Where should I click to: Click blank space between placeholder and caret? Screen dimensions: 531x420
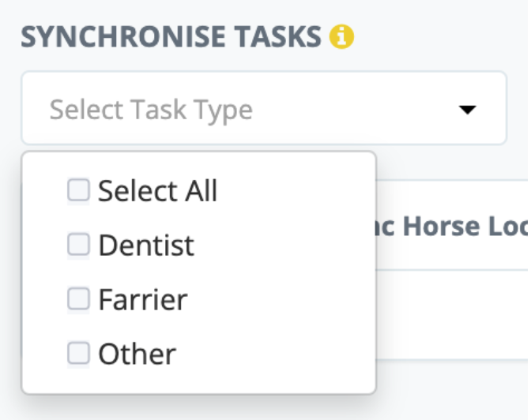pos(356,109)
